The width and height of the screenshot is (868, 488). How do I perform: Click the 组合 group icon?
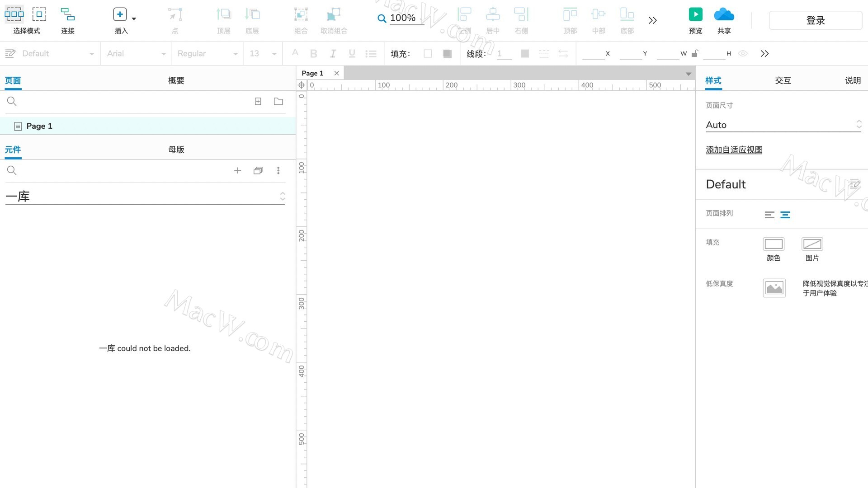[x=301, y=14]
